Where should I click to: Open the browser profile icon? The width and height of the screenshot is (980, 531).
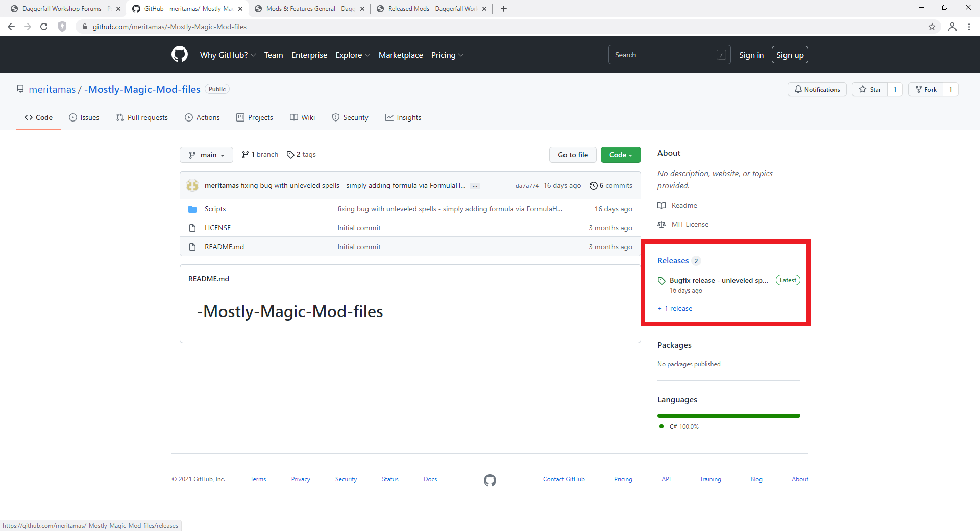click(x=952, y=27)
